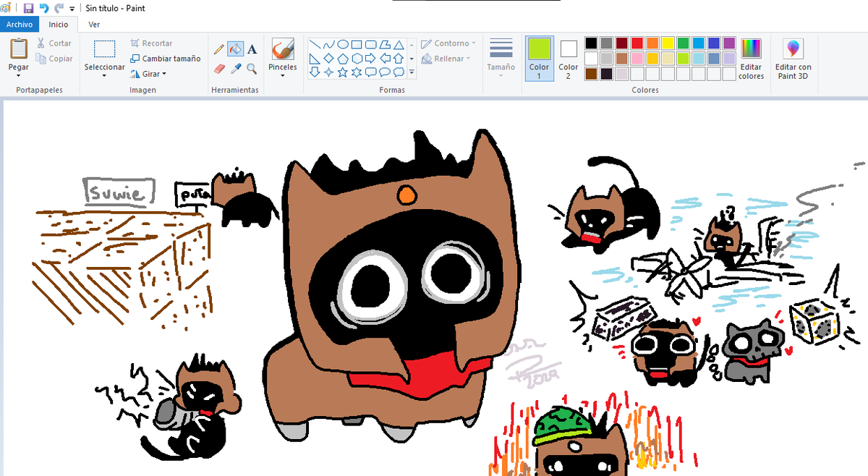This screenshot has width=868, height=476.
Task: Switch to the Inicio tab
Action: [58, 24]
